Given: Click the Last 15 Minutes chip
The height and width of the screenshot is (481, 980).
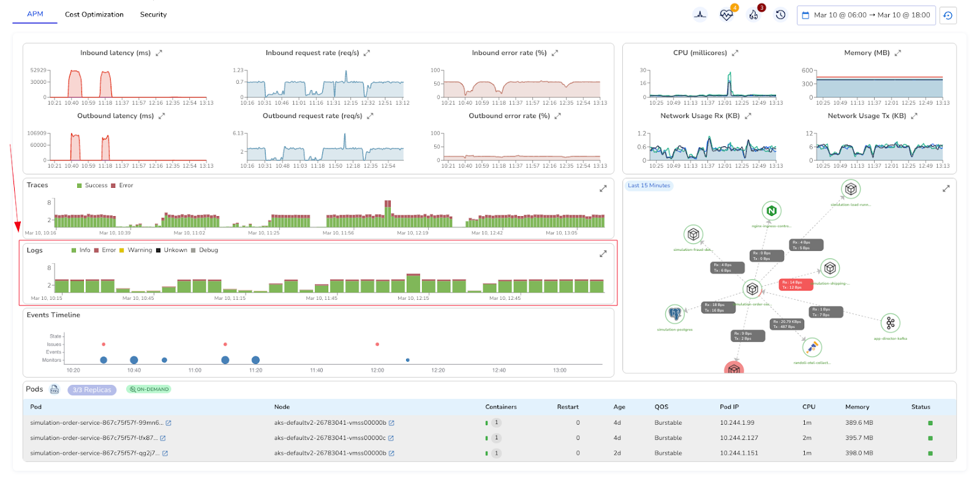Looking at the screenshot, I should click(649, 185).
